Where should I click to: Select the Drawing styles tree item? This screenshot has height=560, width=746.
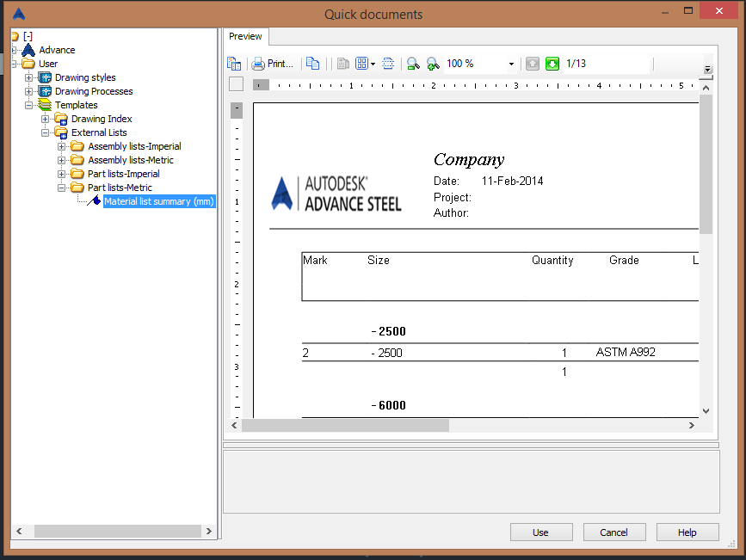point(85,77)
